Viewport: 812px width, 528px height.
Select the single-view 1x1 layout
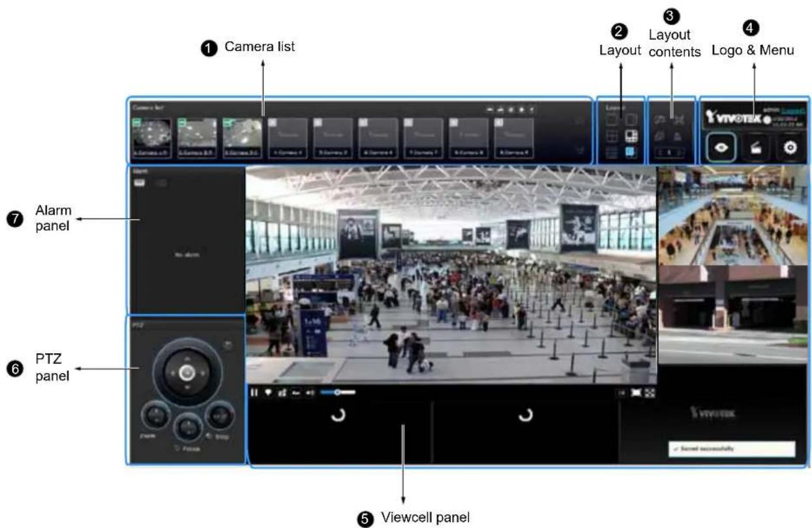612,120
